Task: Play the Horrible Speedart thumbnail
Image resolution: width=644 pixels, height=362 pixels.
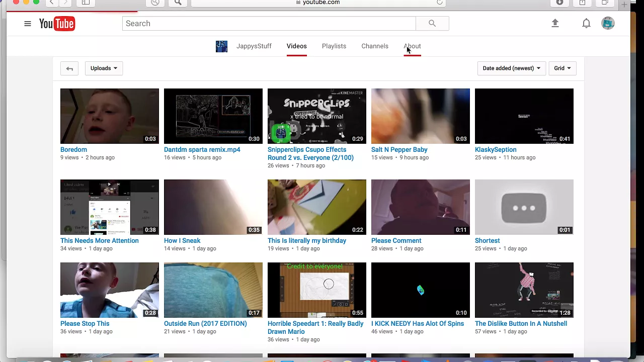Action: pos(317,290)
